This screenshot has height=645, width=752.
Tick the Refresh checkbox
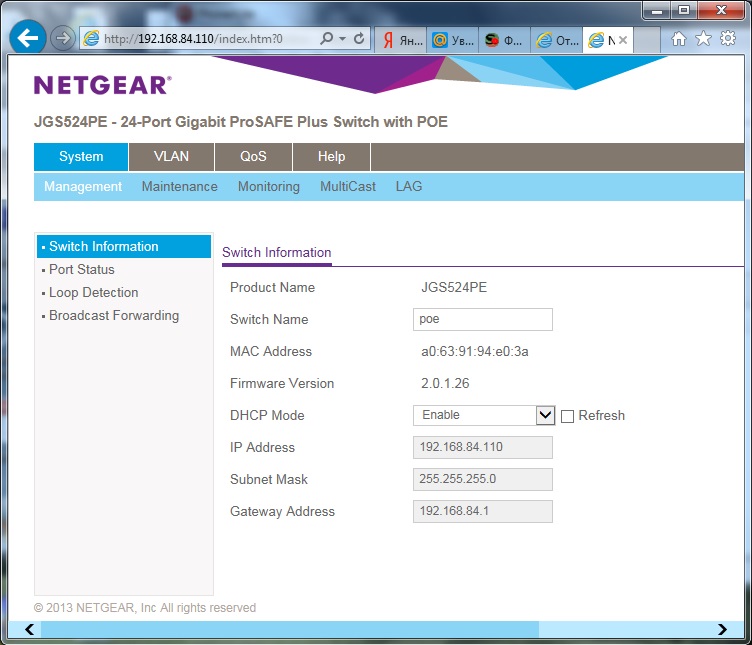(567, 416)
